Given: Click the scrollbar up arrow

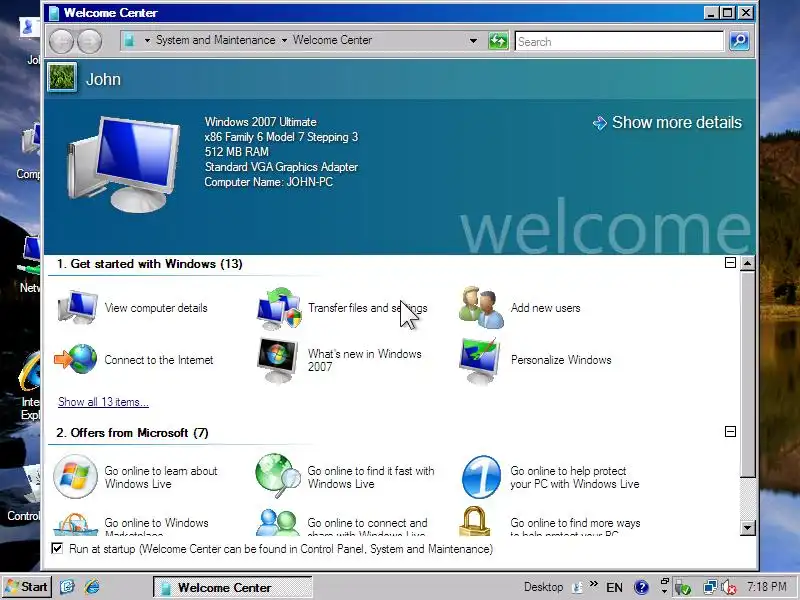Looking at the screenshot, I should 747,263.
